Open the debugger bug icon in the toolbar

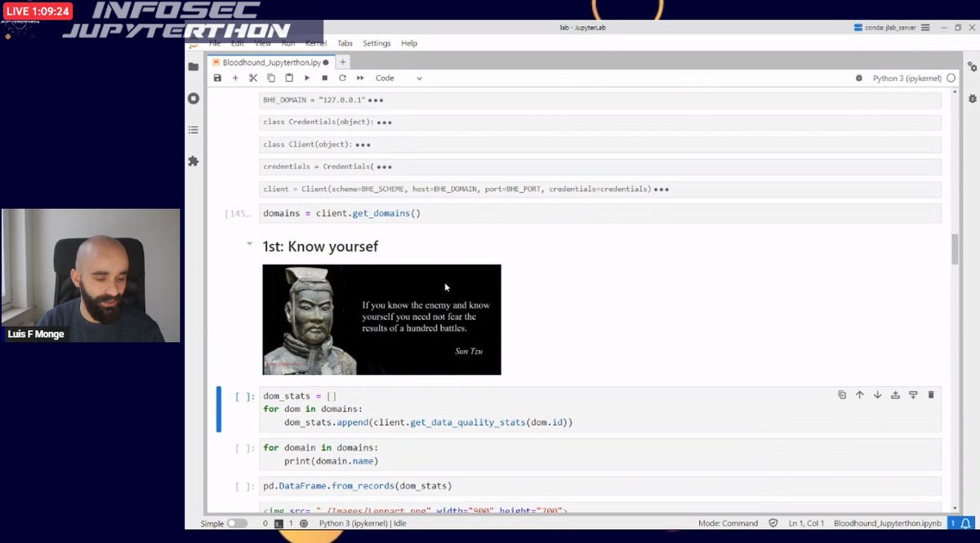coord(859,78)
